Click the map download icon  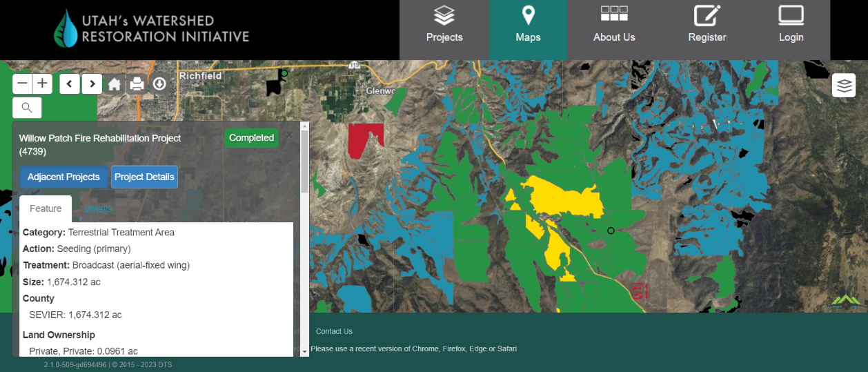159,84
